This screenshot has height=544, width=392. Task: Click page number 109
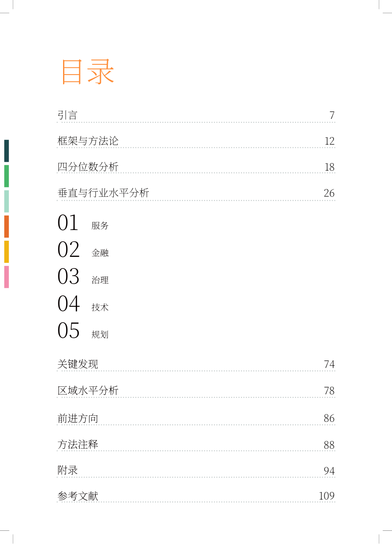pos(327,496)
